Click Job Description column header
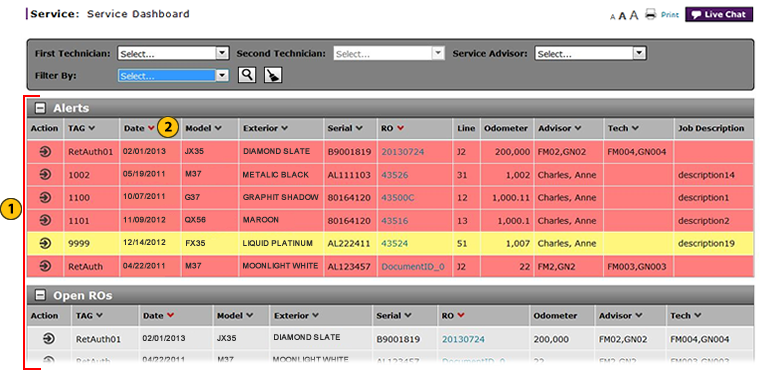760x370 pixels. 711,129
